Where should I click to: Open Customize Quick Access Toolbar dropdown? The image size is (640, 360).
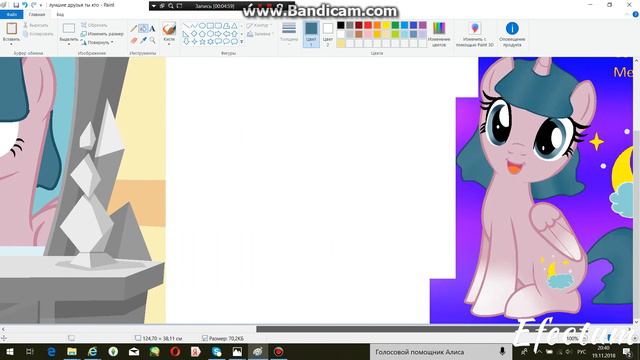tap(40, 5)
